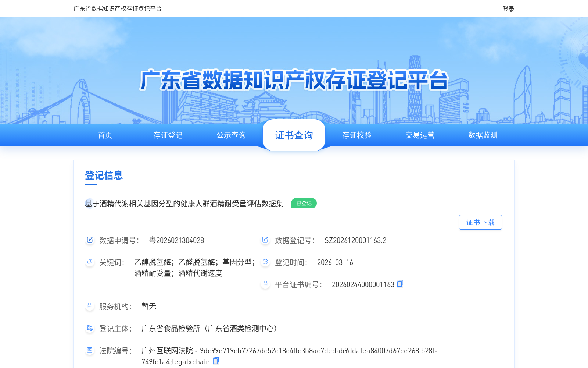This screenshot has width=588, height=368.
Task: Click the 暂无 service agency value
Action: click(x=149, y=307)
